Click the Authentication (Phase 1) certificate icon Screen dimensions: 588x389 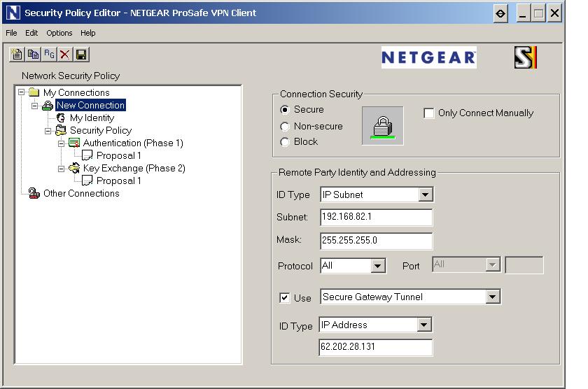click(x=74, y=143)
